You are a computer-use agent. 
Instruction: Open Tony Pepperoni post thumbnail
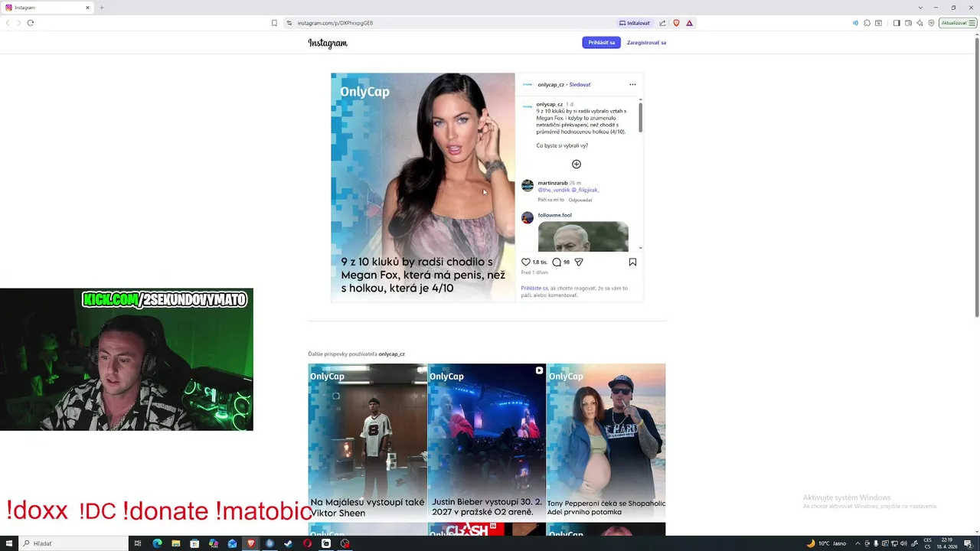click(x=606, y=442)
